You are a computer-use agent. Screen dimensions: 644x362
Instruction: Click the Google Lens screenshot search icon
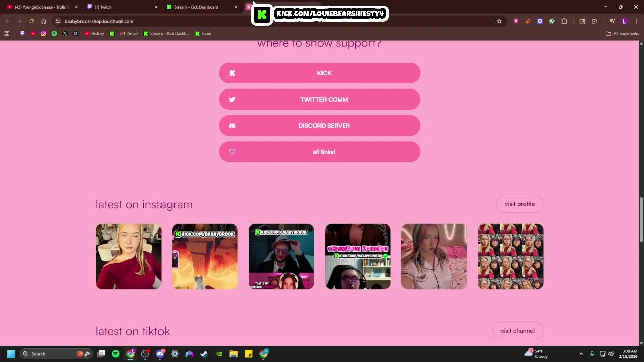point(594,21)
